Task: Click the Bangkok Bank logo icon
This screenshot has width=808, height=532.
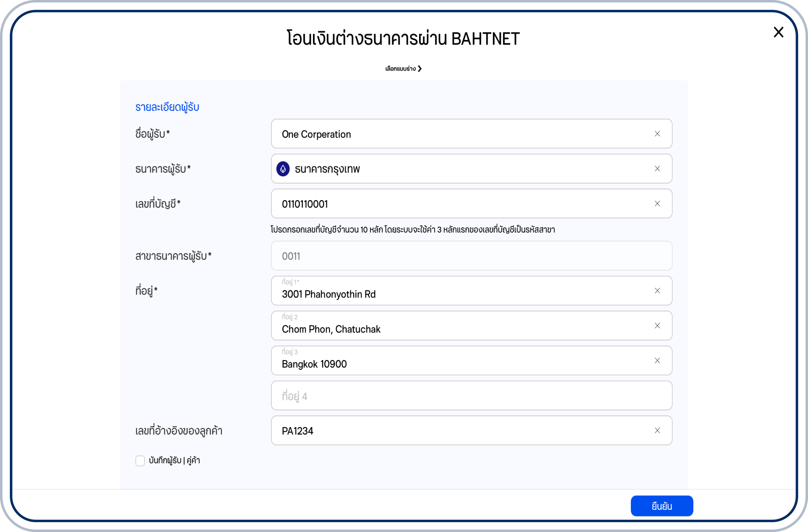Action: [283, 169]
